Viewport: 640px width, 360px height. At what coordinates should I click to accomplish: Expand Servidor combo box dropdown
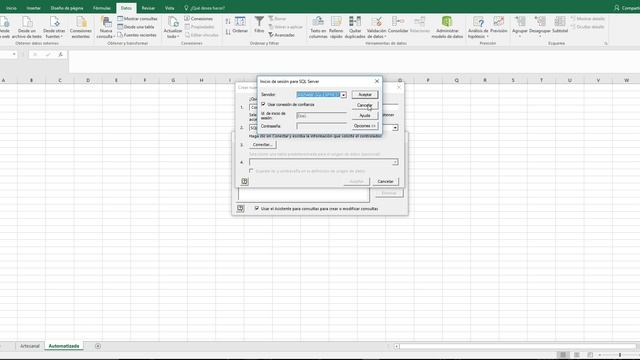[343, 95]
